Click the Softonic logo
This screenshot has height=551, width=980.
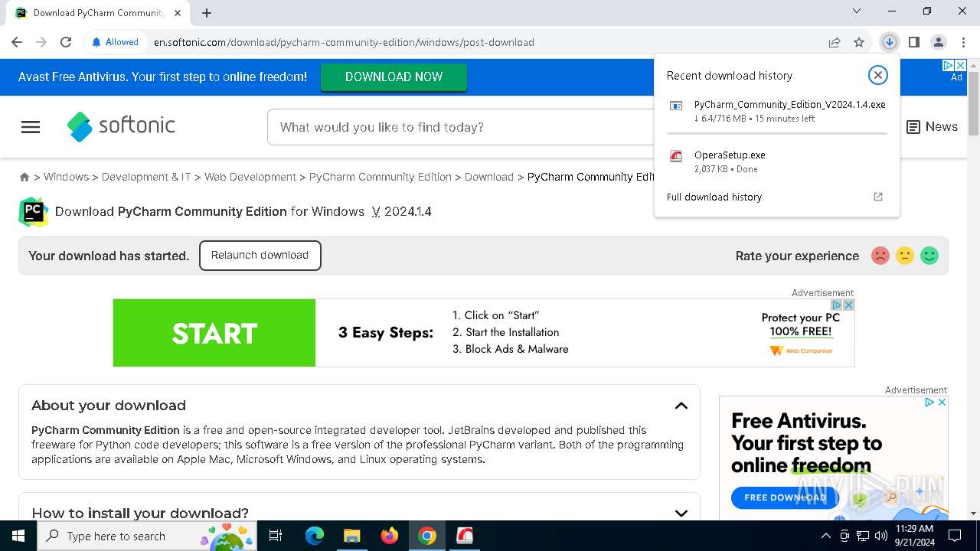pos(121,126)
